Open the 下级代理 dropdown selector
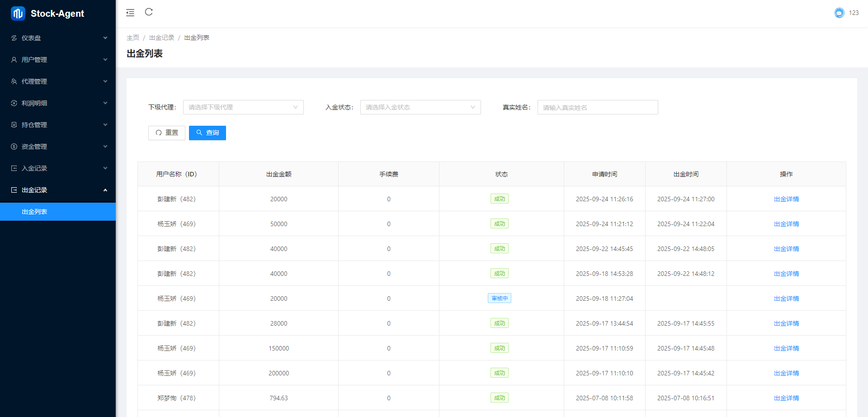The height and width of the screenshot is (417, 868). pos(243,107)
